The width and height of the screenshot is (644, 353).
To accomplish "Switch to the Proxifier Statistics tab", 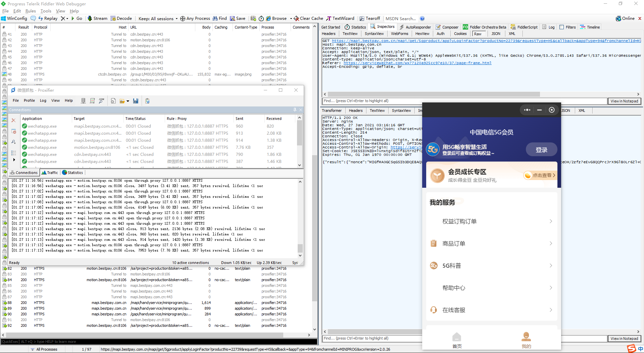I will pos(72,173).
